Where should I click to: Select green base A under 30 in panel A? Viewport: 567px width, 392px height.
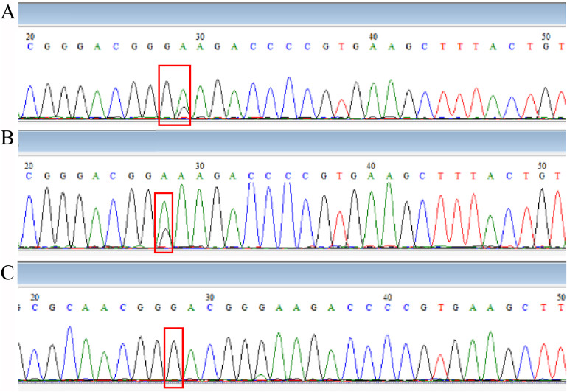point(200,46)
